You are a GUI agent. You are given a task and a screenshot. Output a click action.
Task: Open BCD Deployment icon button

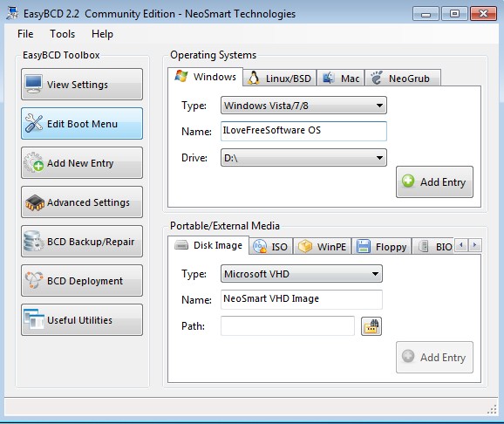82,281
